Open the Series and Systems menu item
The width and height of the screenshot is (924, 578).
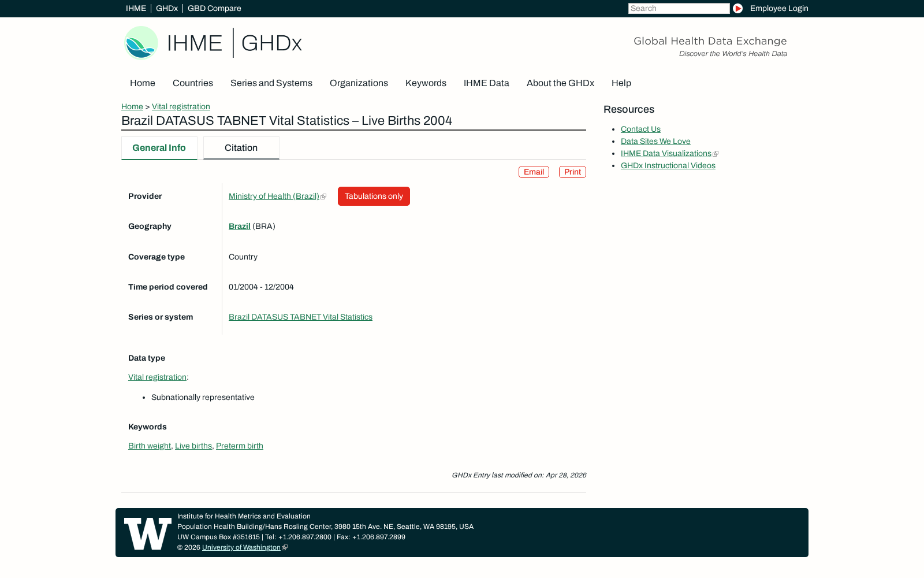(271, 83)
